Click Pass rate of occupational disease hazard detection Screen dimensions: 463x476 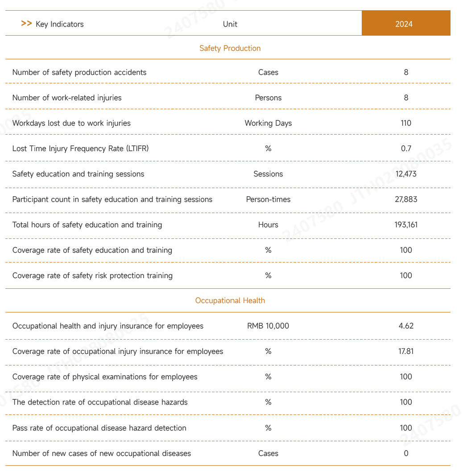99,428
